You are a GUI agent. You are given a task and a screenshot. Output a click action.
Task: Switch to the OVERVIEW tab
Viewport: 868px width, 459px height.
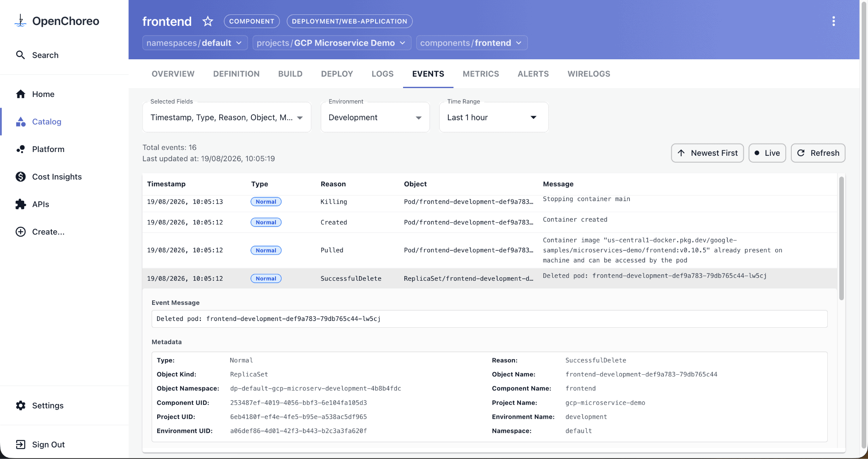173,74
